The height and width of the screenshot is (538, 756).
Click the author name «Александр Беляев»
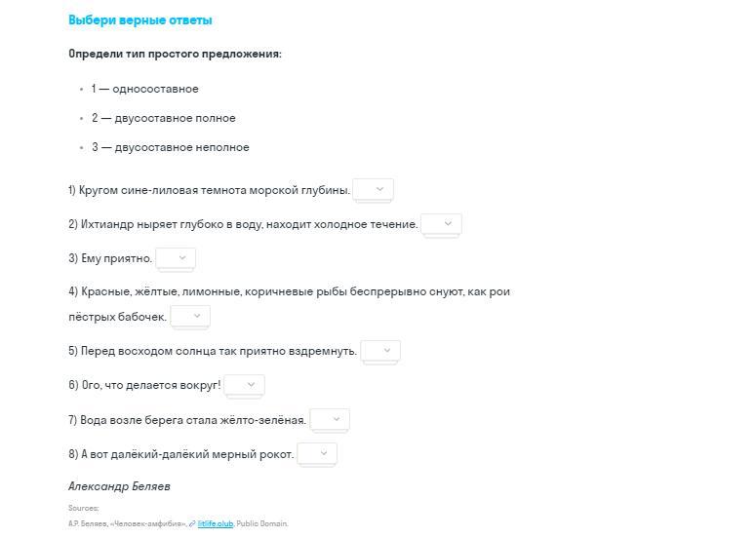click(119, 486)
